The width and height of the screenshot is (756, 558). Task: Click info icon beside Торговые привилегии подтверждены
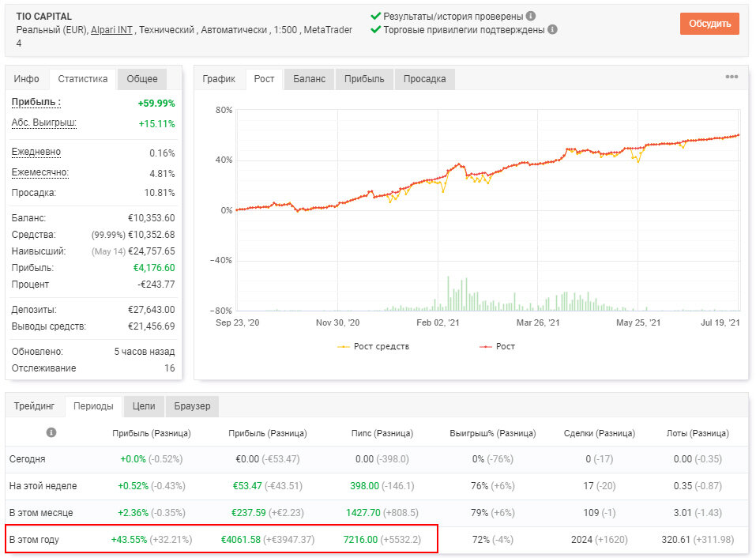click(552, 29)
